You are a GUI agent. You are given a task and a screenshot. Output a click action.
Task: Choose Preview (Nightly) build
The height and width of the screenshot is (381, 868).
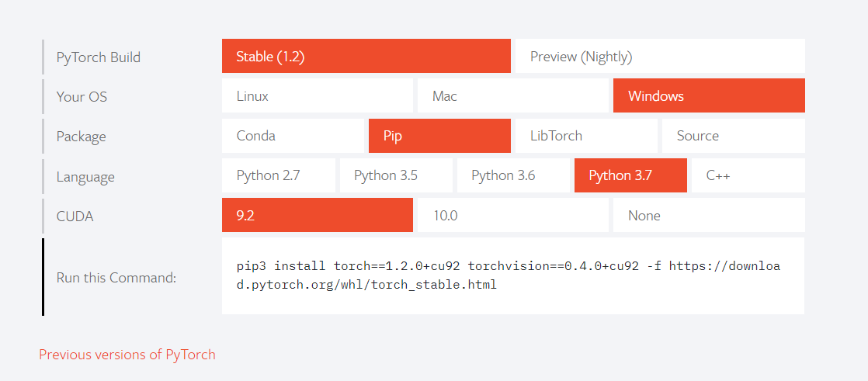pyautogui.click(x=660, y=56)
